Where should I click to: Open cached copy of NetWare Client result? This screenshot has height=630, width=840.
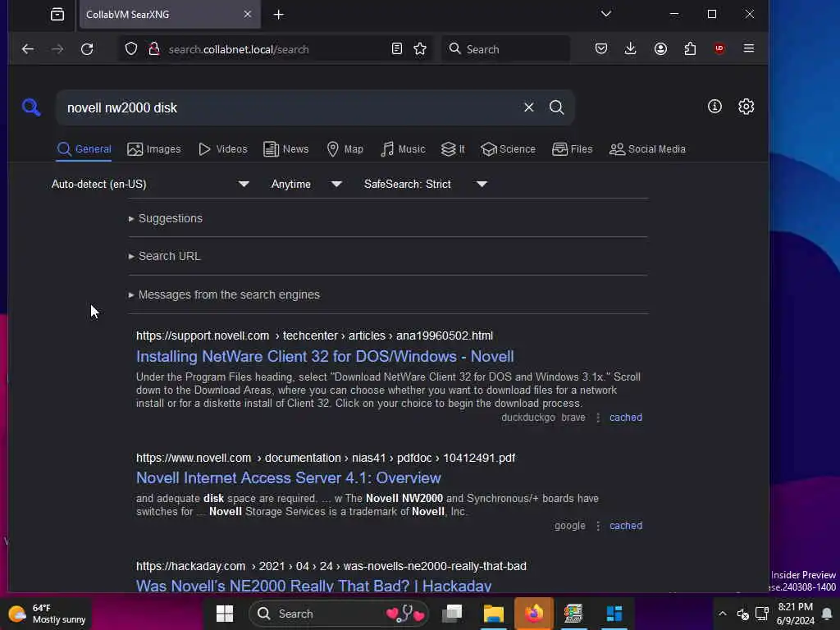[626, 418]
